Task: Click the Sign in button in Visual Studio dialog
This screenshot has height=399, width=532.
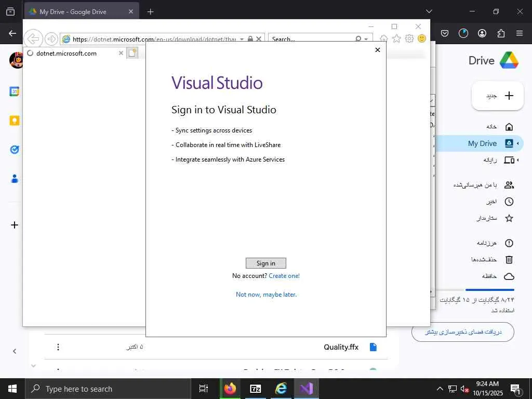Action: pyautogui.click(x=265, y=263)
